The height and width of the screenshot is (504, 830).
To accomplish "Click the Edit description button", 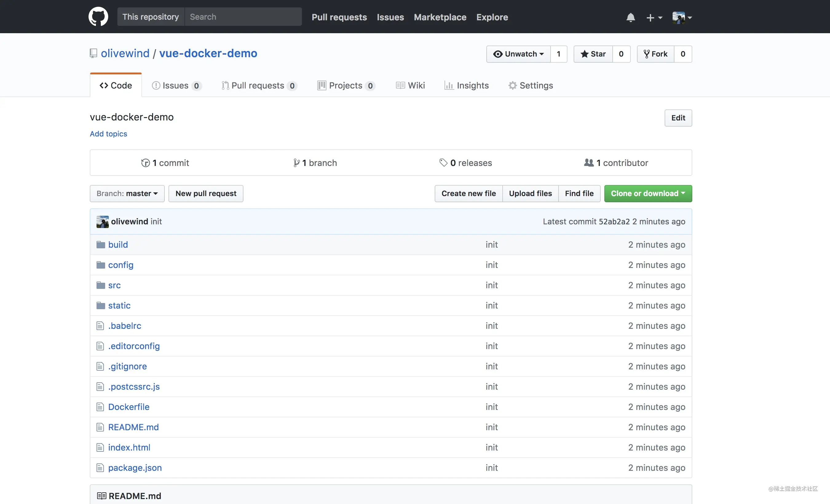I will (678, 118).
